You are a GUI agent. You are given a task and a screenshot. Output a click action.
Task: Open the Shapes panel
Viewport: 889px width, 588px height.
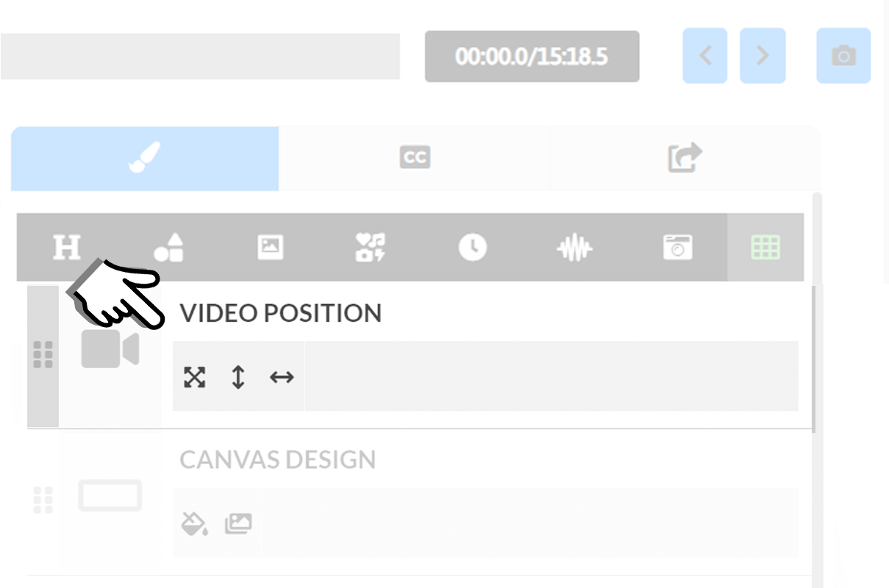click(x=169, y=248)
